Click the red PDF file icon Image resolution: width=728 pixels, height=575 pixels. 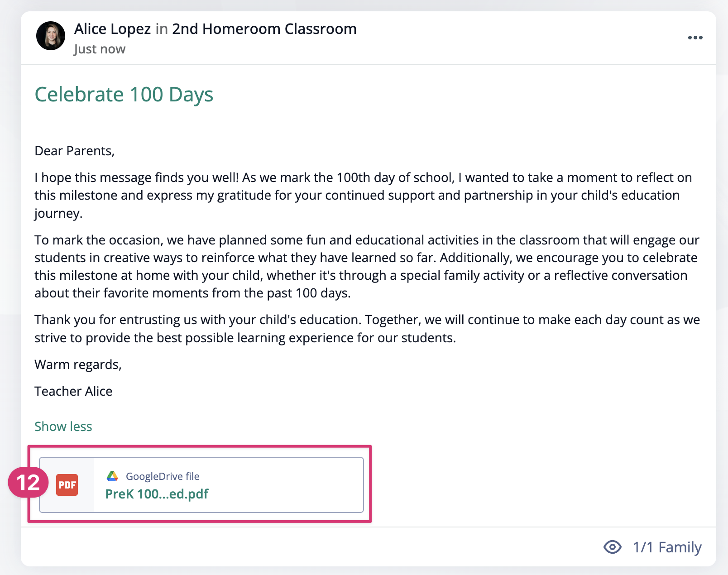(x=67, y=485)
